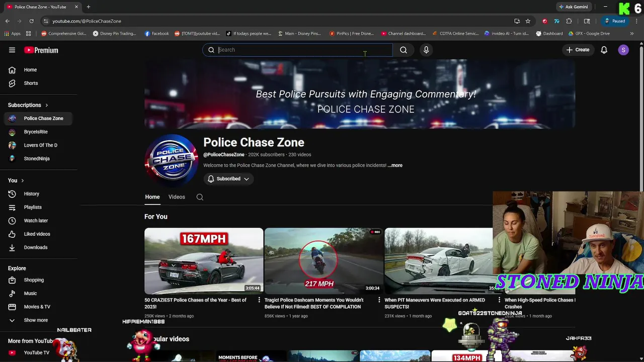Expand the Subscriptions section
Image resolution: width=644 pixels, height=362 pixels.
(28, 105)
